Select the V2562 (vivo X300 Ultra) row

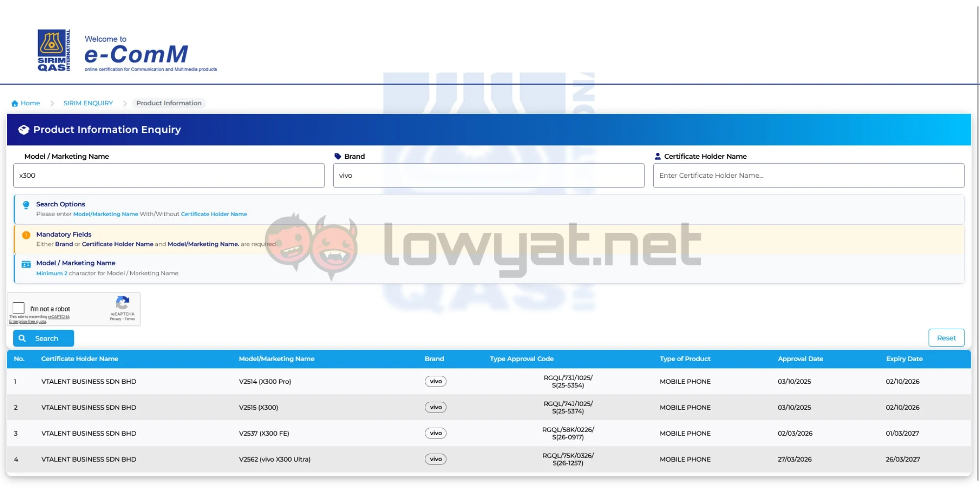pos(274,460)
